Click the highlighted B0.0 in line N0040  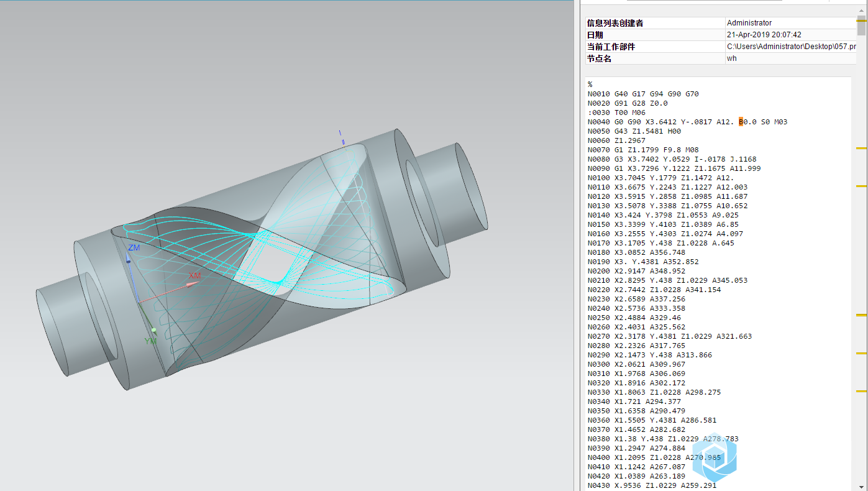click(x=741, y=122)
